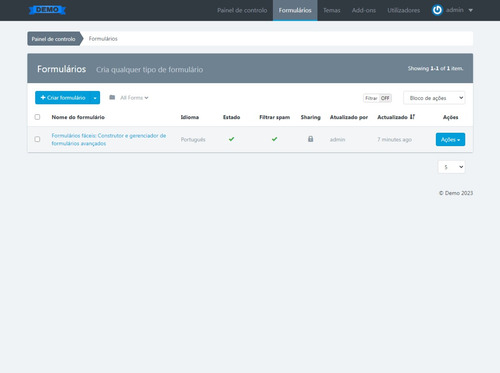This screenshot has width=500, height=373.
Task: Click Painel de controlo breadcrumb
Action: 53,39
